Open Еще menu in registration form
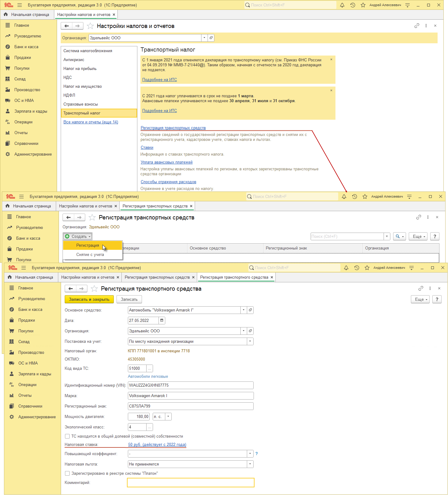The image size is (448, 495). [420, 299]
